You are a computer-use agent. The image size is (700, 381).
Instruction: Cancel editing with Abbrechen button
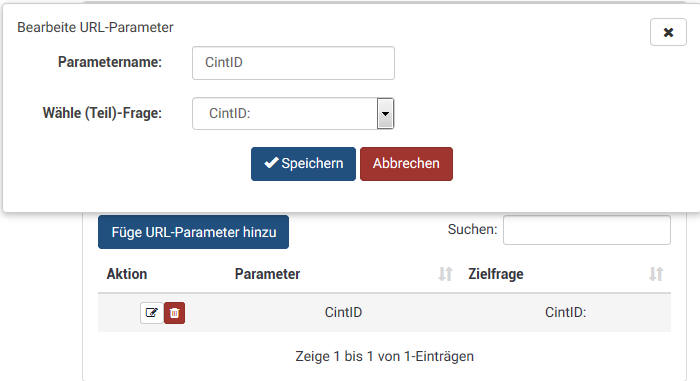[406, 164]
